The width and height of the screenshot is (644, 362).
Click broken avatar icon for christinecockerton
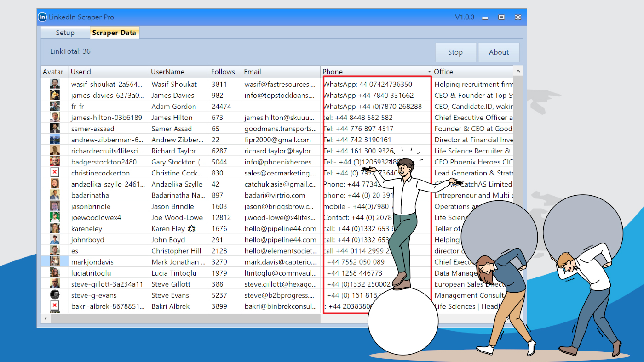[55, 173]
